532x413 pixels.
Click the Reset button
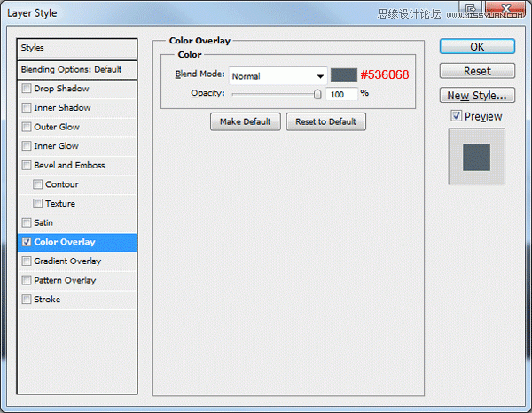tap(477, 71)
